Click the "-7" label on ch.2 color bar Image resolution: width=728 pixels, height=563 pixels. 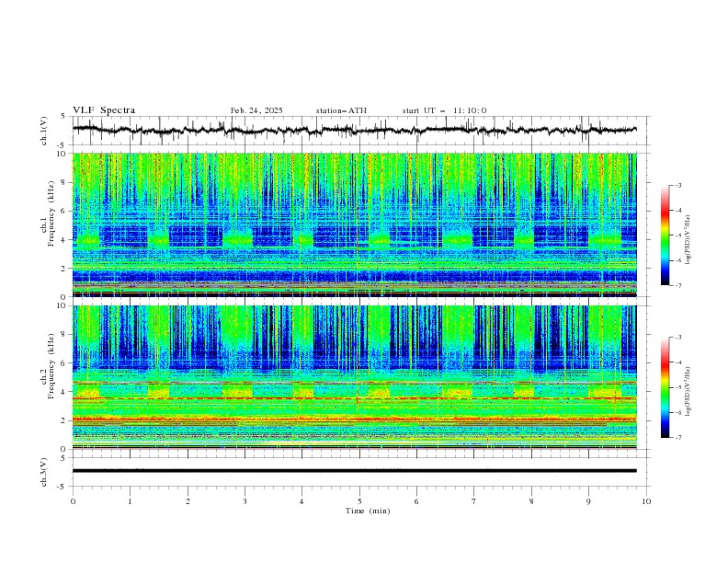677,438
